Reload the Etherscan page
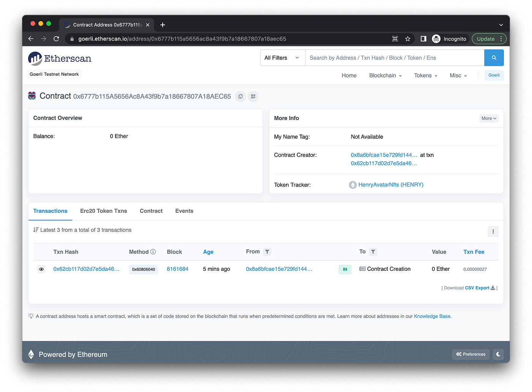This screenshot has width=532, height=392. [56, 39]
